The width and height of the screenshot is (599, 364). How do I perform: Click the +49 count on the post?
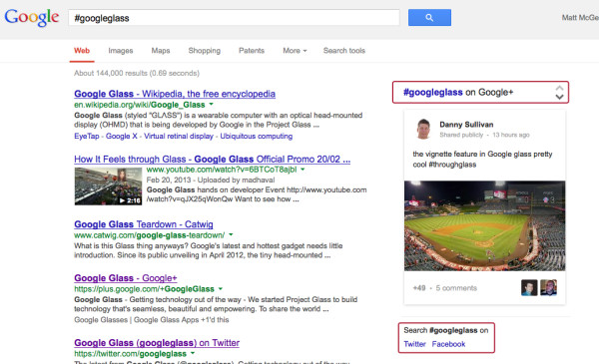[419, 288]
